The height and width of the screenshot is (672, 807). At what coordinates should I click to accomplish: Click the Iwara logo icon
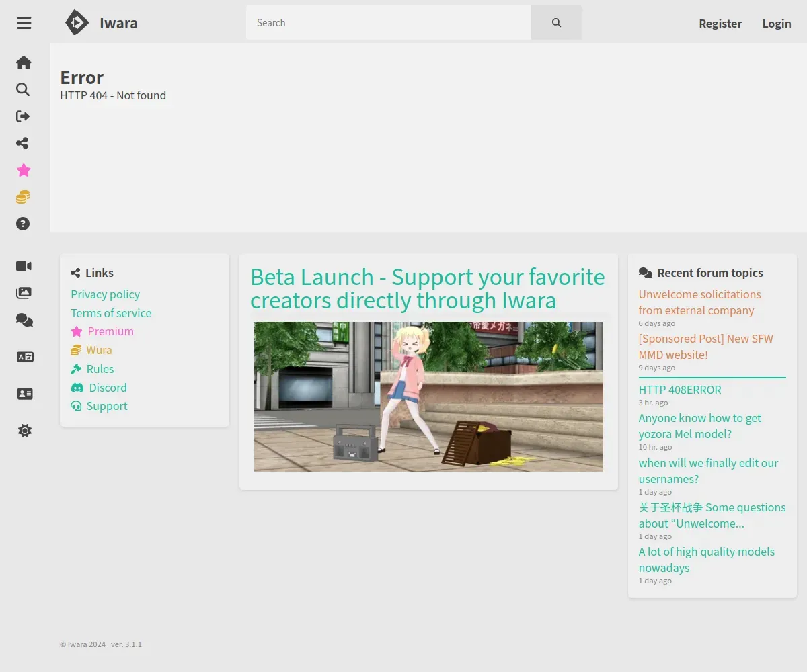coord(77,23)
